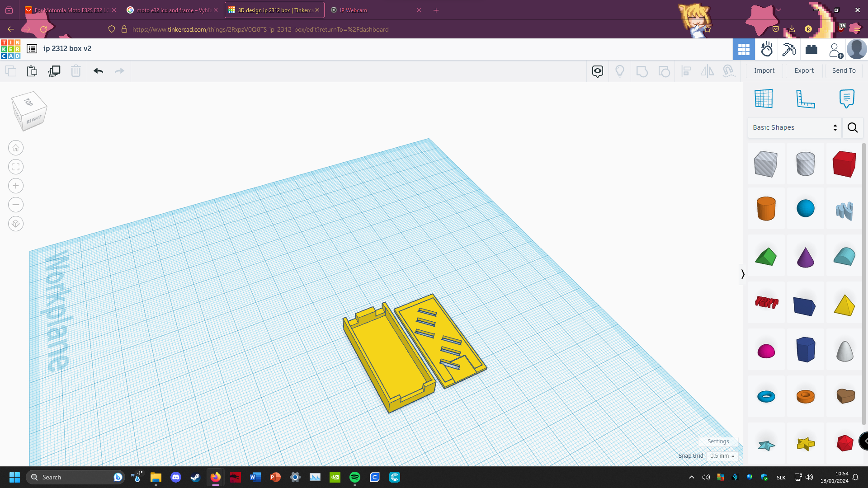Open Spotify from the taskbar

coord(355,477)
